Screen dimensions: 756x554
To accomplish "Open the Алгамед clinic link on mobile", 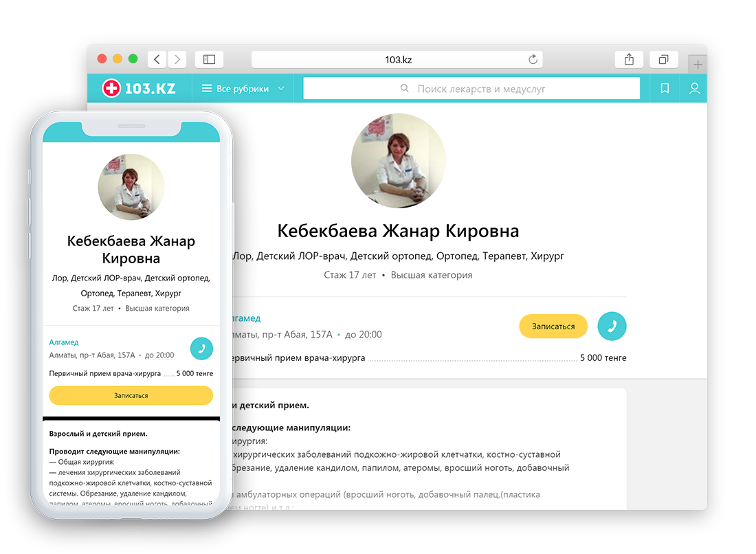I will [x=64, y=342].
